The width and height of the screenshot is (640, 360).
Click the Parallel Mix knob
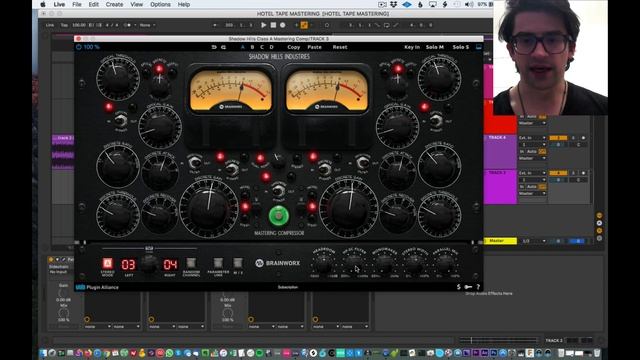tap(445, 264)
